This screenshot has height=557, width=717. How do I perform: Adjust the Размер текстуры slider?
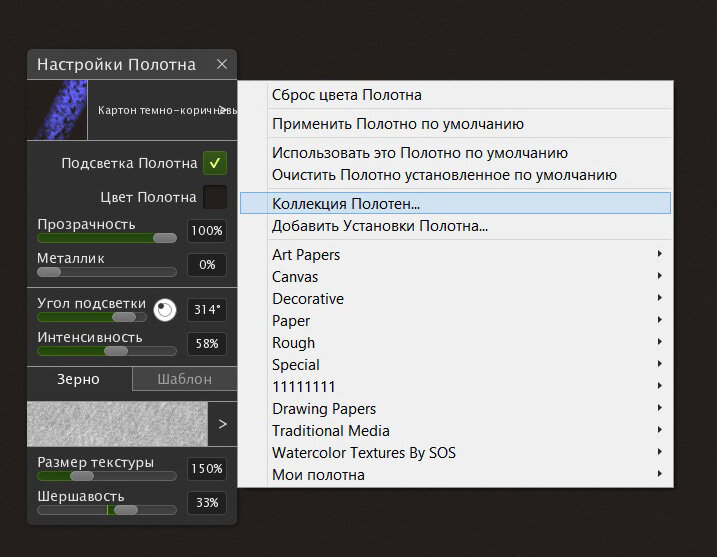(x=107, y=476)
